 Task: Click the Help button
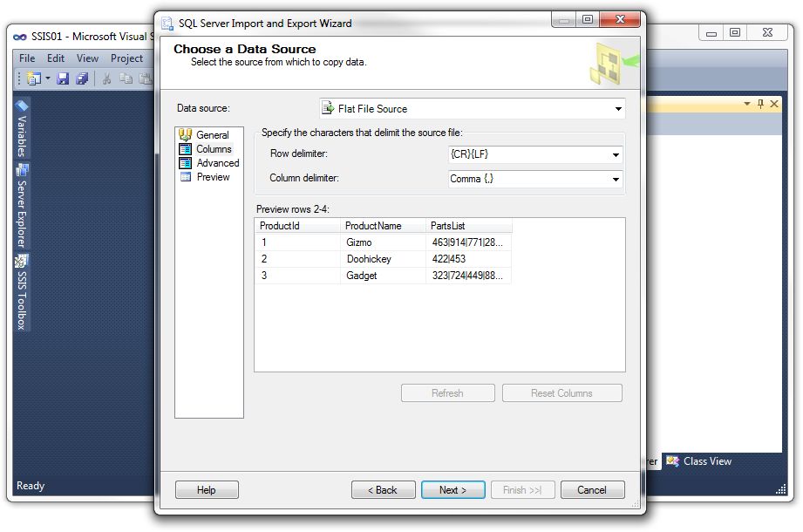(x=207, y=490)
